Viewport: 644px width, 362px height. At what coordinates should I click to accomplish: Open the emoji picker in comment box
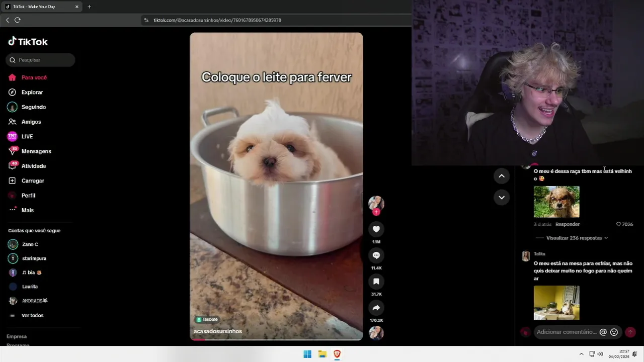614,332
